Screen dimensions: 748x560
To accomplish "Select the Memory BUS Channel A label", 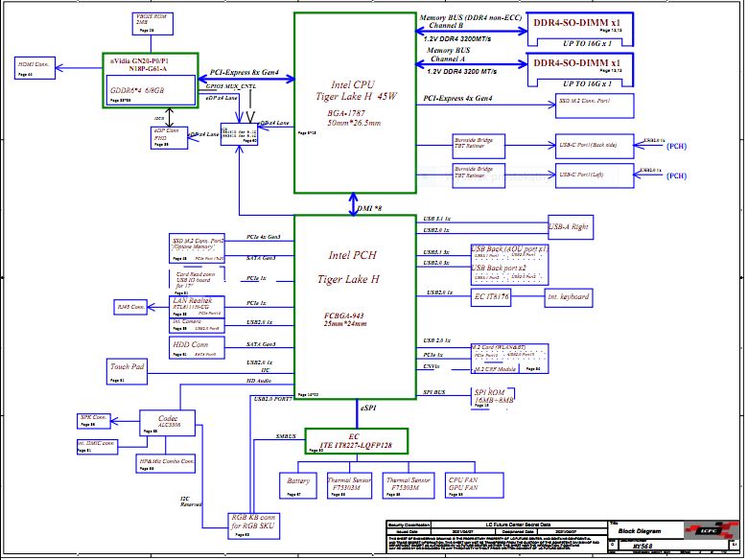I will (x=449, y=55).
